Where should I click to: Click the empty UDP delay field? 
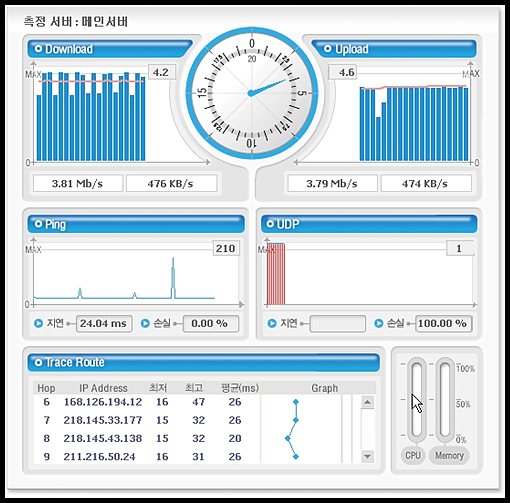[x=337, y=323]
